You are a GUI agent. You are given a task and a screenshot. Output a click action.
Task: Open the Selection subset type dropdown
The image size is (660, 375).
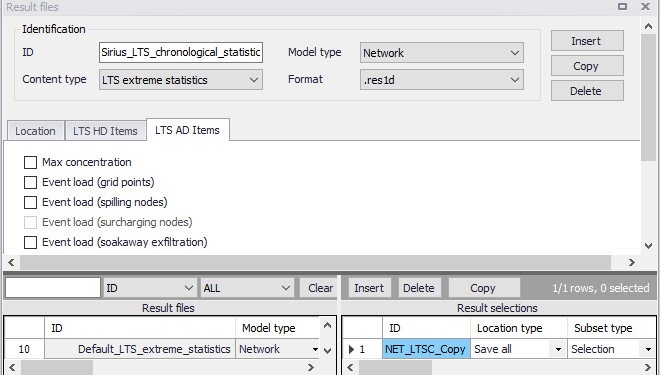648,349
